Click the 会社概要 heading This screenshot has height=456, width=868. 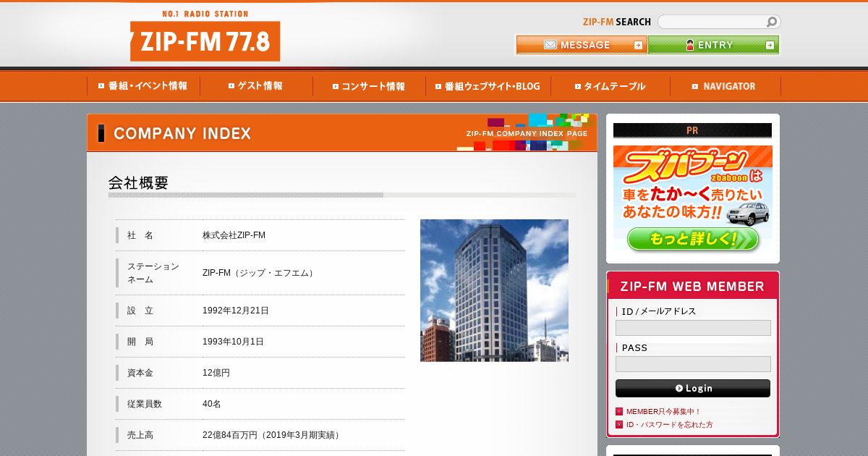(x=138, y=183)
